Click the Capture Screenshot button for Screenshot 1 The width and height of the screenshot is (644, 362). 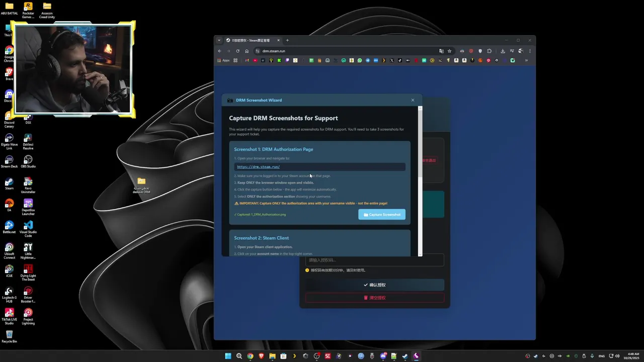tap(382, 215)
